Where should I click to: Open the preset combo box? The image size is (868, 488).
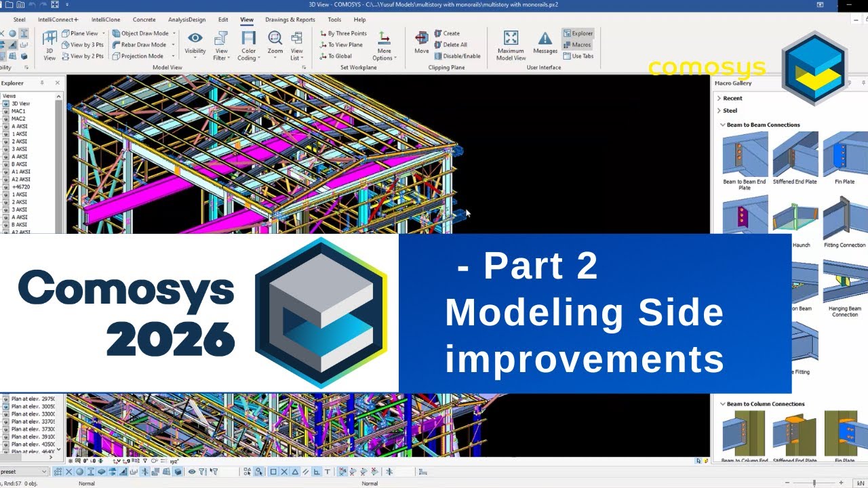click(24, 472)
